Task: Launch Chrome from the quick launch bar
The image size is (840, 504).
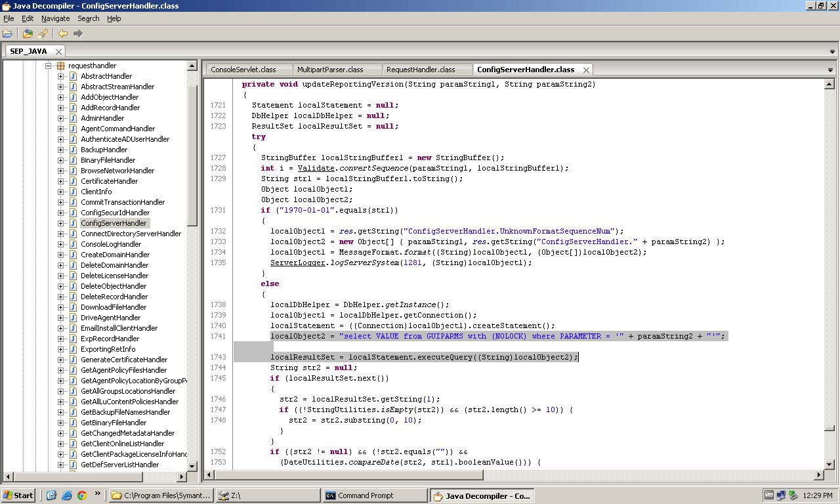Action: click(x=82, y=495)
